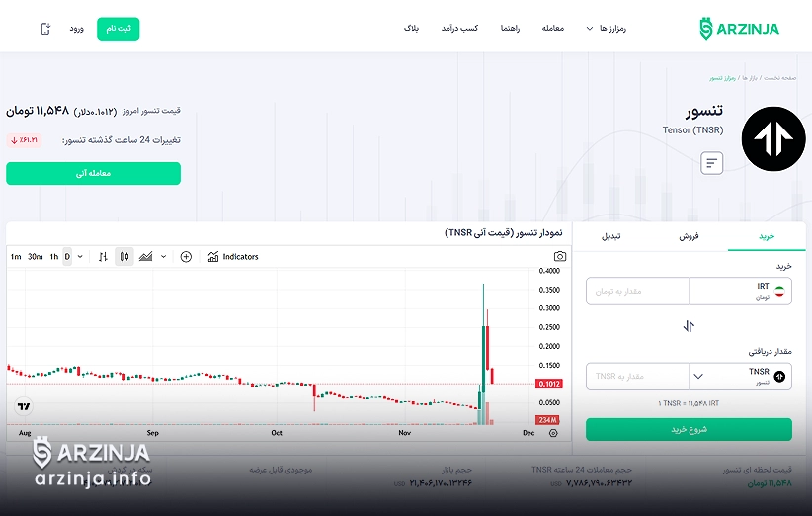The height and width of the screenshot is (516, 812).
Task: Set chart interval to D
Action: (67, 256)
